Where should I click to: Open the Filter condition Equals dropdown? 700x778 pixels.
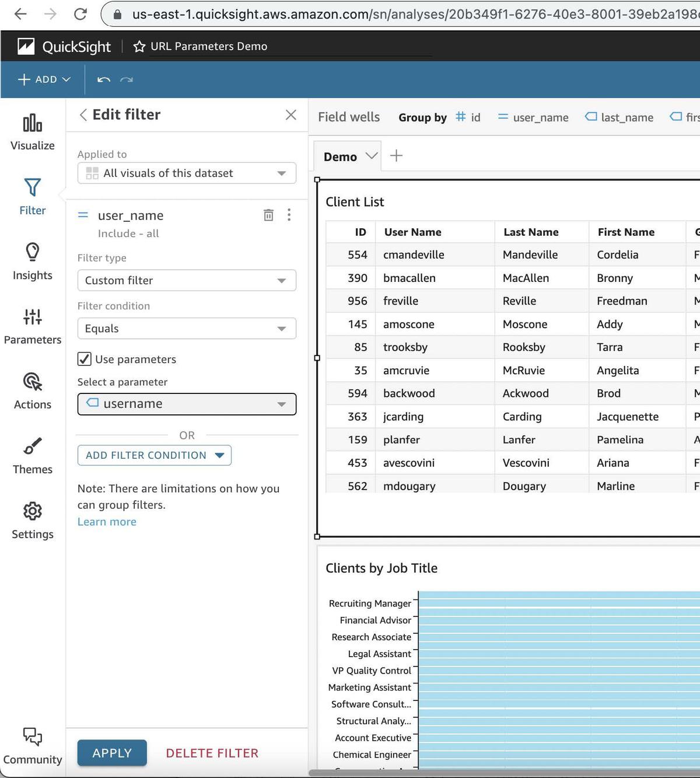click(187, 329)
